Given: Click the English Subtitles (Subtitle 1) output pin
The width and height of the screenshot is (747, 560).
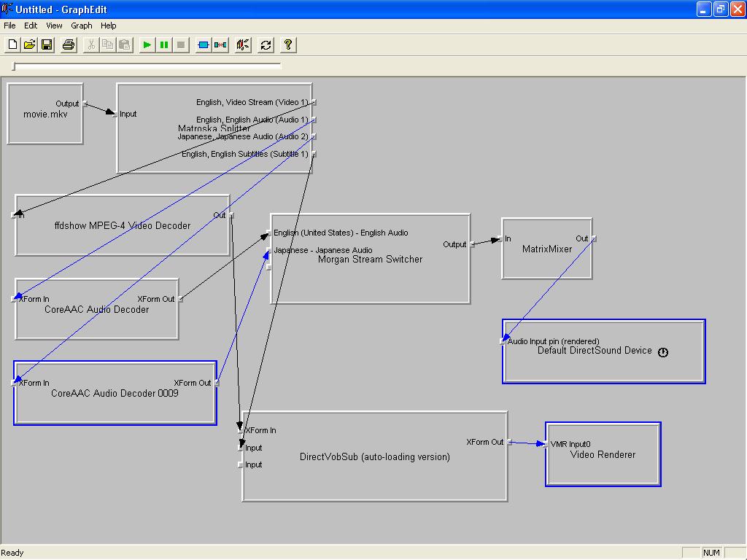Looking at the screenshot, I should coord(314,154).
